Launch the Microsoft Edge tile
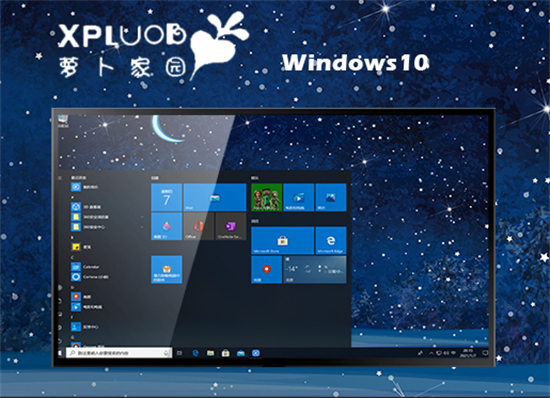 (x=331, y=241)
